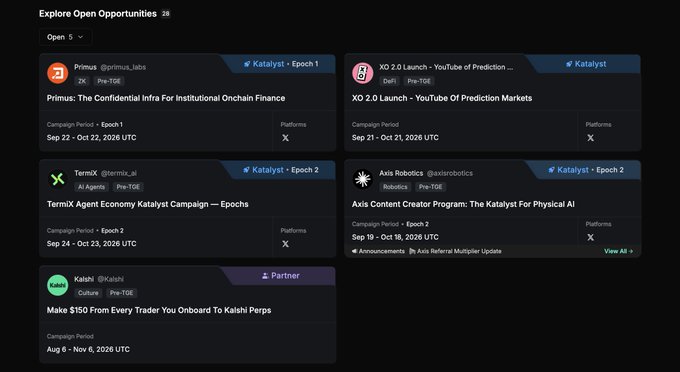Viewport: 680px width, 372px height.
Task: Click the Explore Open Opportunities heading
Action: point(98,13)
